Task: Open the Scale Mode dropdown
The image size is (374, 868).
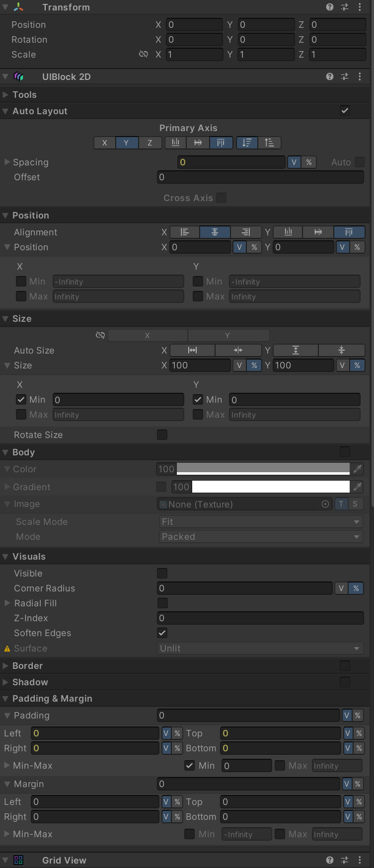Action: (261, 521)
